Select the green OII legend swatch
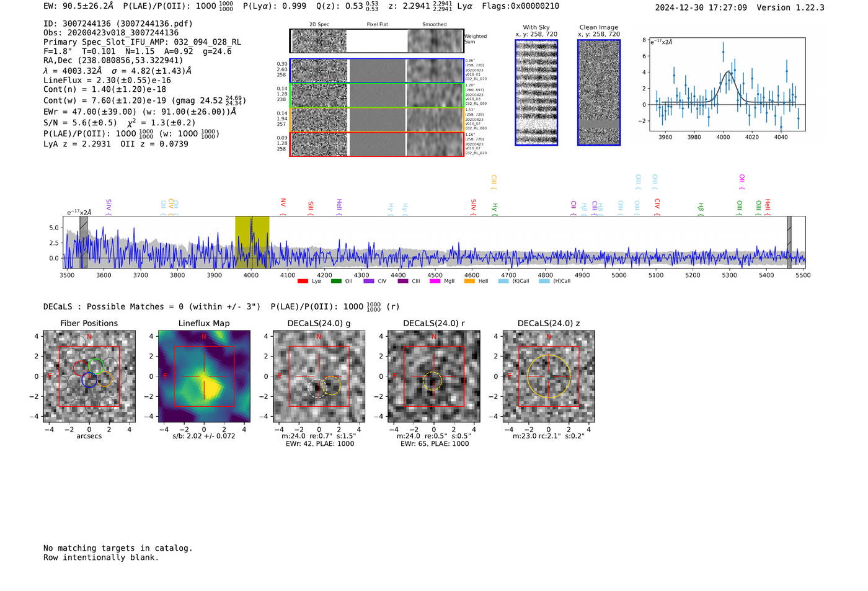Screen dimensions: 868x591 [336, 281]
